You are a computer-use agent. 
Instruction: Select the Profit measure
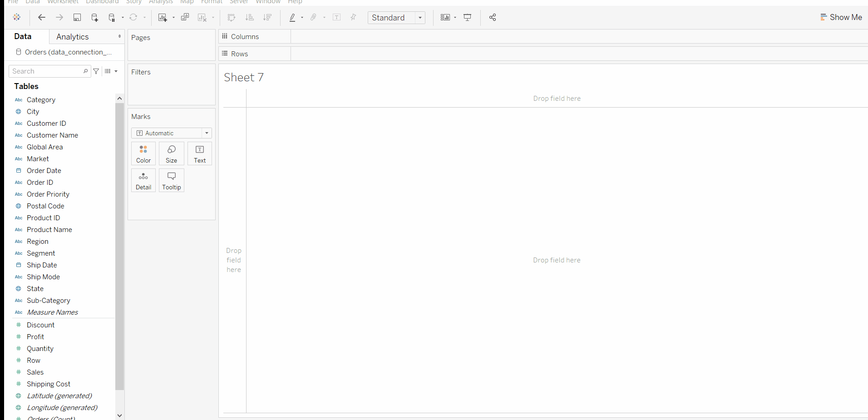tap(35, 337)
